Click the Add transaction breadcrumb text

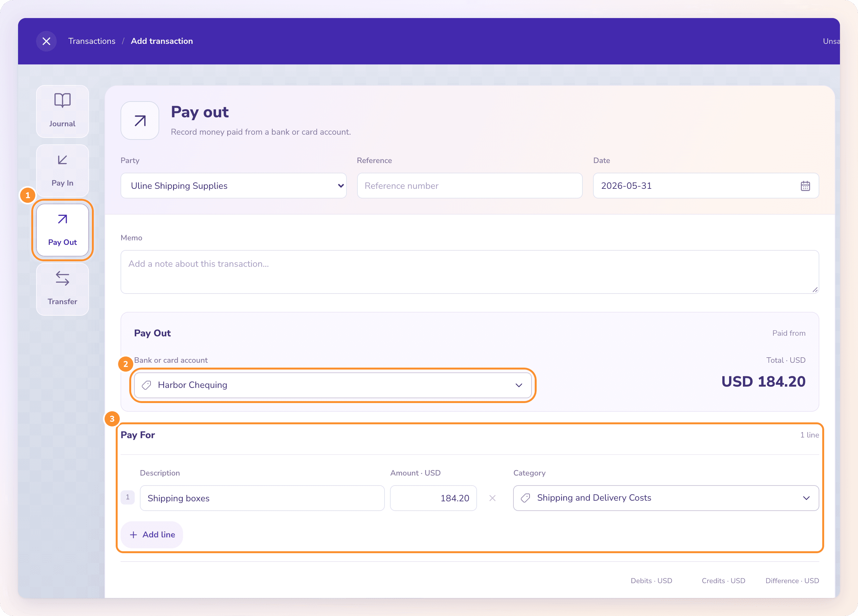pyautogui.click(x=162, y=41)
